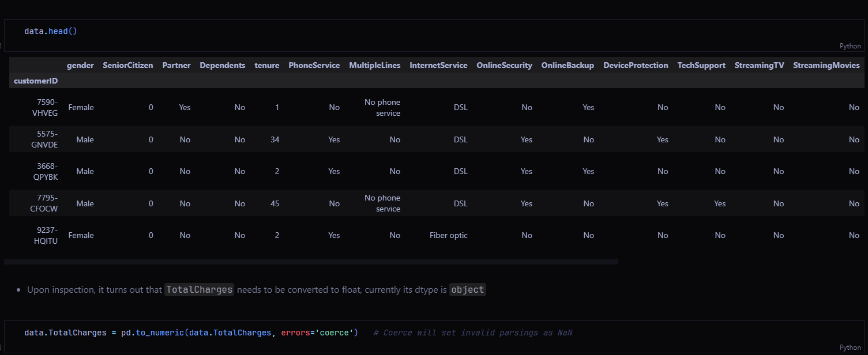Click the InternetService column header
Image resolution: width=868 pixels, height=355 pixels.
(x=438, y=65)
